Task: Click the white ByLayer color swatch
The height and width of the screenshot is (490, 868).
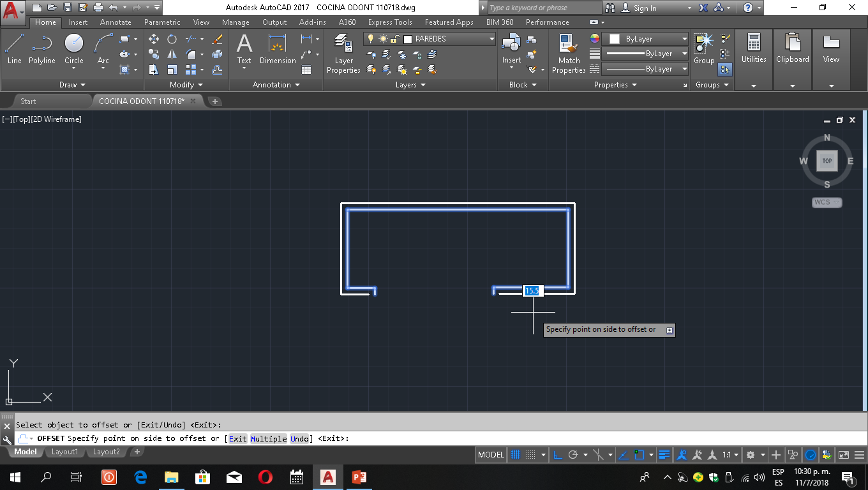Action: click(x=615, y=39)
